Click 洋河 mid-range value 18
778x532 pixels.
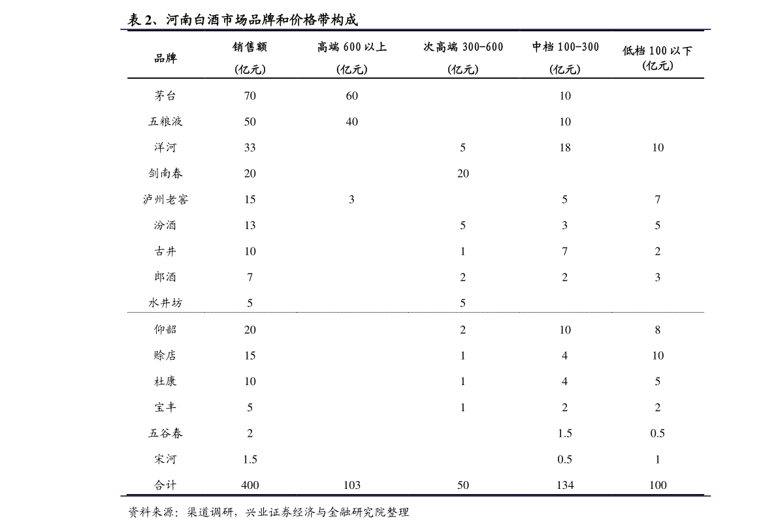click(x=565, y=148)
